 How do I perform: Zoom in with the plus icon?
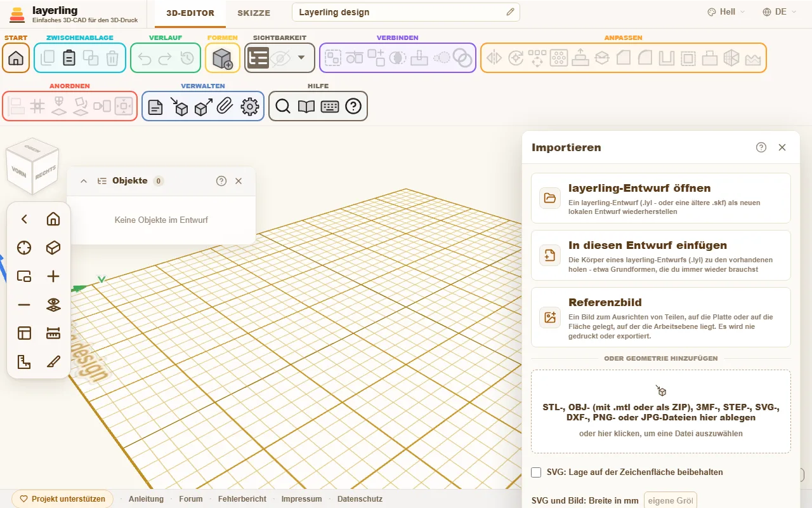[x=53, y=276]
